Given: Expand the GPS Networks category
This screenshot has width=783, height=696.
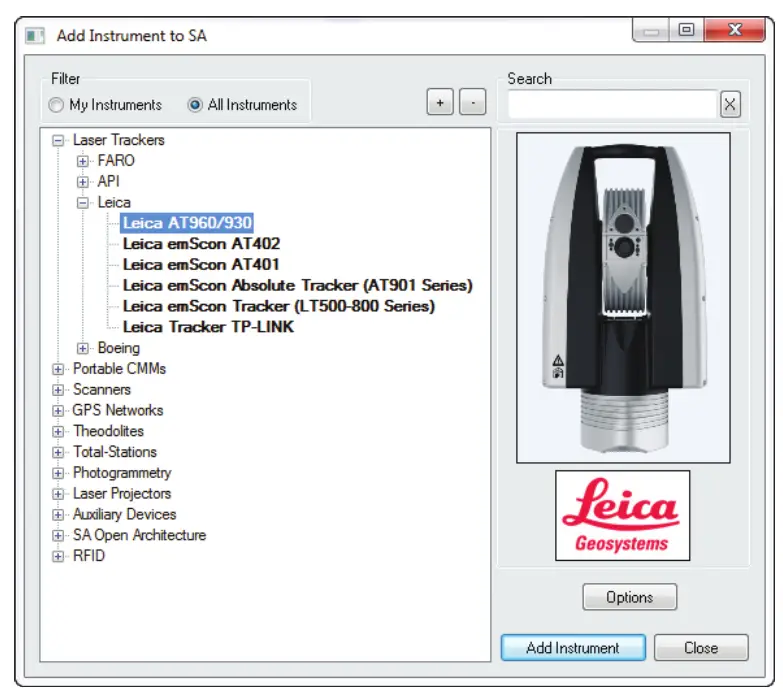Looking at the screenshot, I should (x=58, y=411).
